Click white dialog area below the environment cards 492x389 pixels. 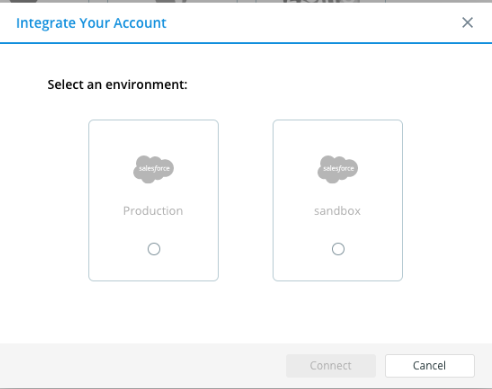[246, 312]
